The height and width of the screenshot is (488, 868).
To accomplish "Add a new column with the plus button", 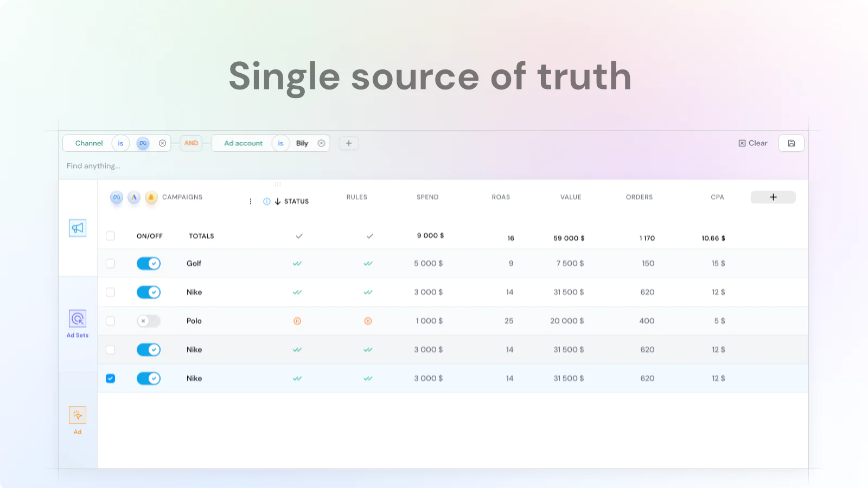I will (773, 197).
